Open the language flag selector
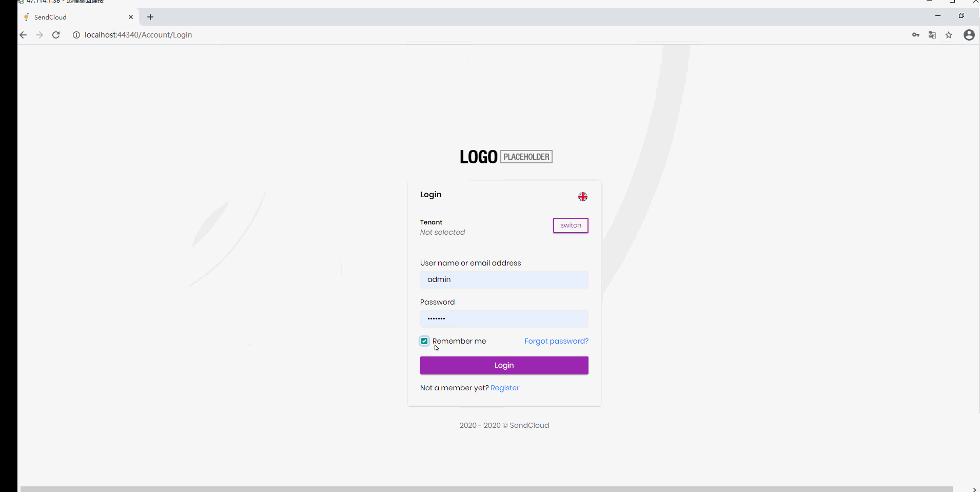980x492 pixels. [x=582, y=197]
